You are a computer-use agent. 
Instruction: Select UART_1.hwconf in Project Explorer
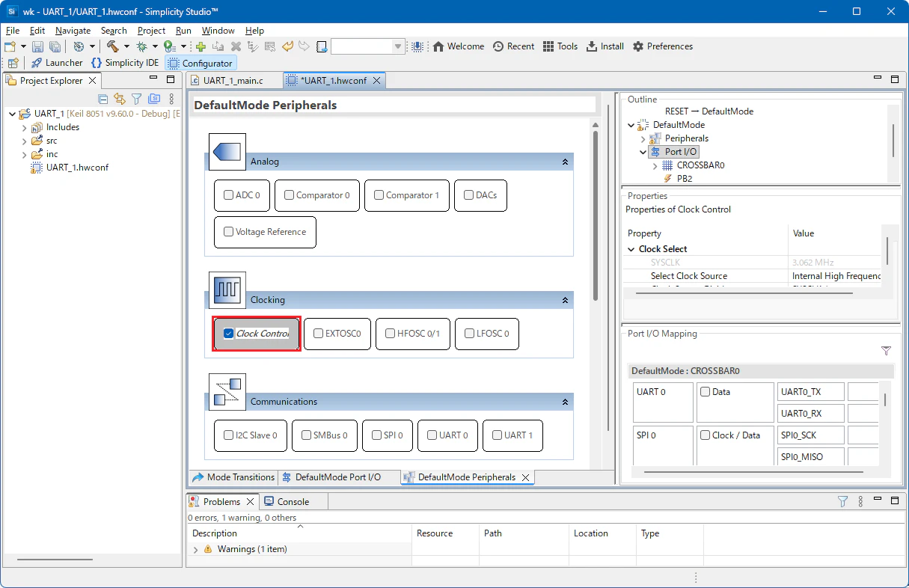point(77,168)
